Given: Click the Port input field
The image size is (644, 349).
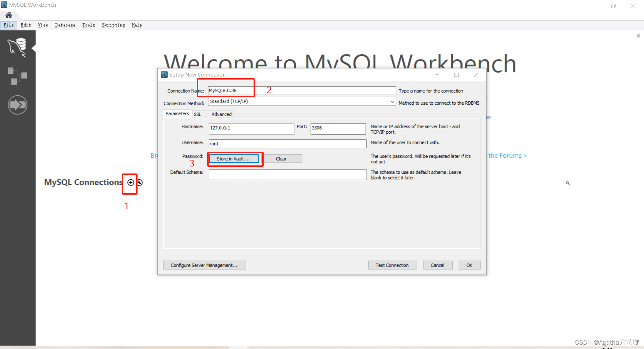Looking at the screenshot, I should (x=338, y=129).
